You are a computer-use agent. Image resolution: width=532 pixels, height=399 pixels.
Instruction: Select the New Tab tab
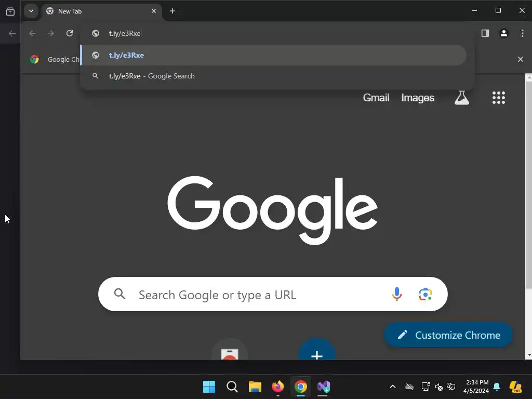point(102,11)
